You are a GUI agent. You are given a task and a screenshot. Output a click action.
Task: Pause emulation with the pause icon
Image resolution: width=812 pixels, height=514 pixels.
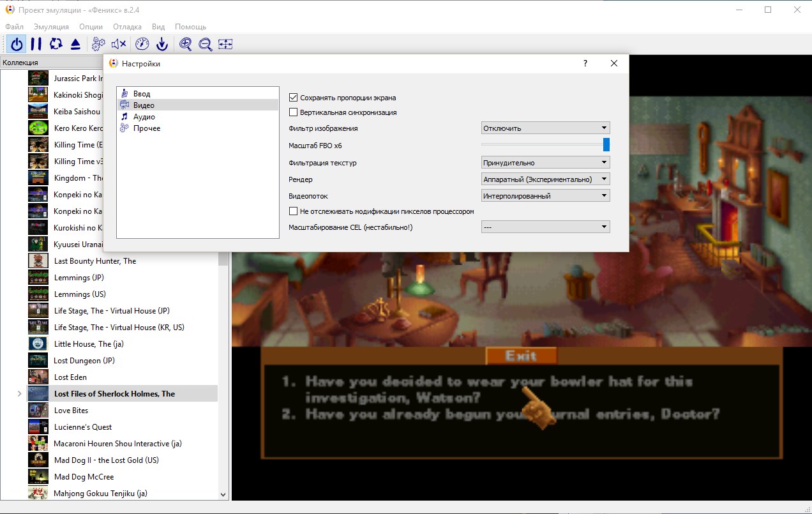36,44
